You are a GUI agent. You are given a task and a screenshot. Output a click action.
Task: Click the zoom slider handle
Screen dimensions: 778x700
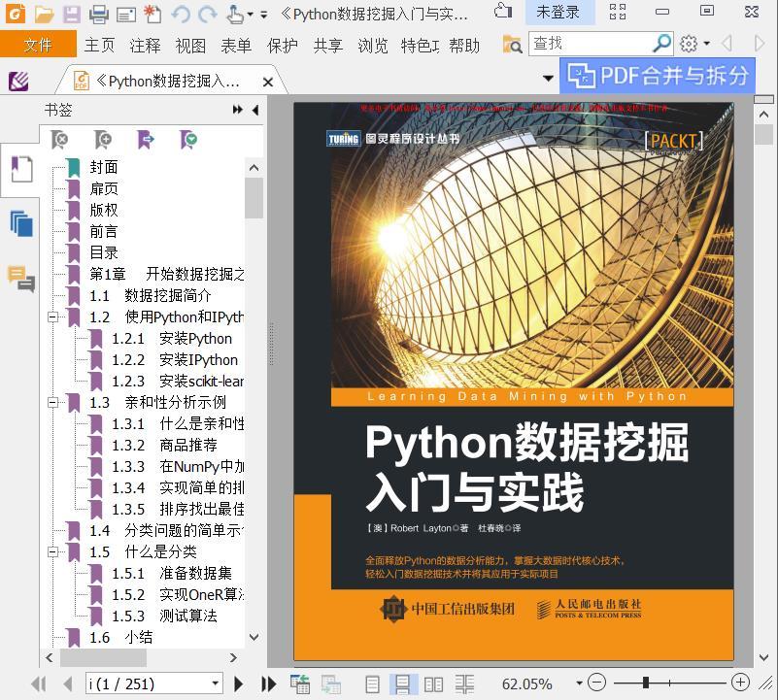pyautogui.click(x=646, y=683)
